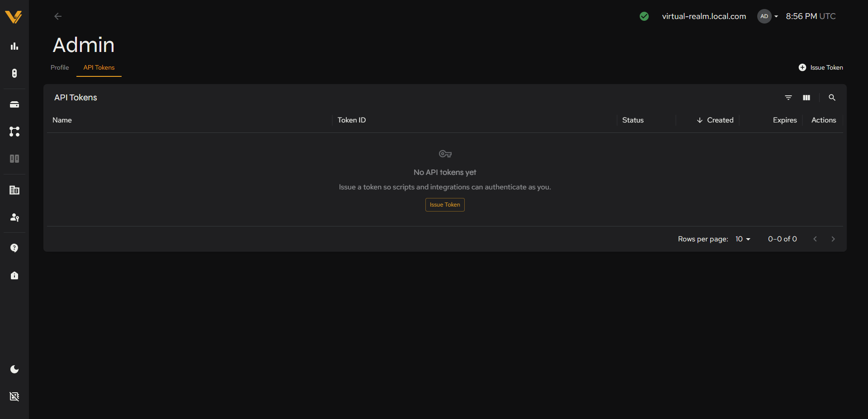Sort by the Name column

coord(62,120)
